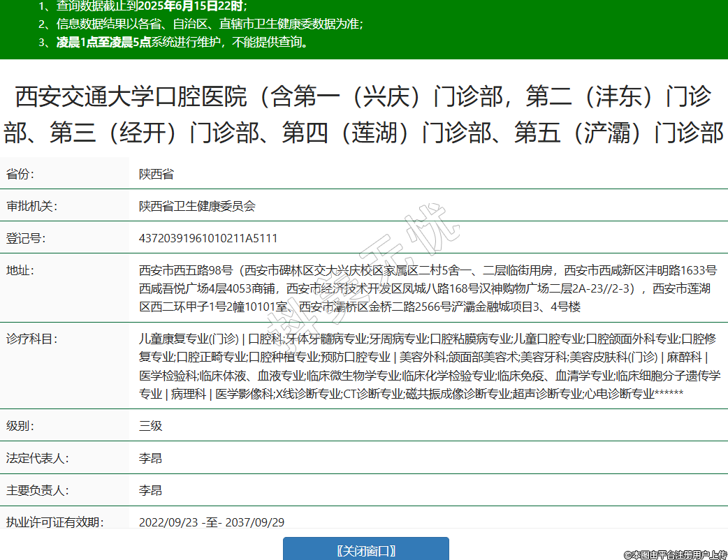Select the 诊疗科目 row label
The image size is (728, 560).
tap(31, 339)
